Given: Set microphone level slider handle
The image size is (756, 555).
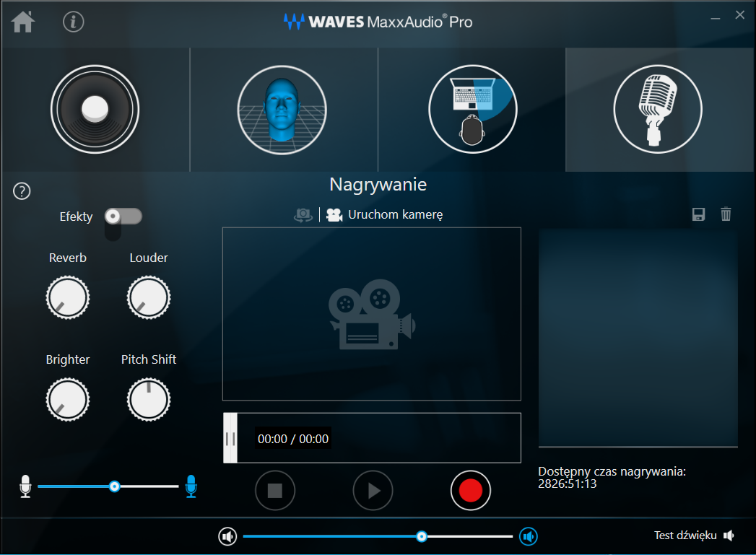Looking at the screenshot, I should tap(114, 486).
